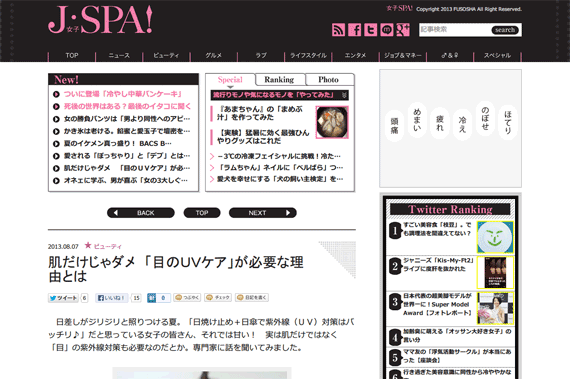Select 疲れ pill in the ad

(439, 123)
